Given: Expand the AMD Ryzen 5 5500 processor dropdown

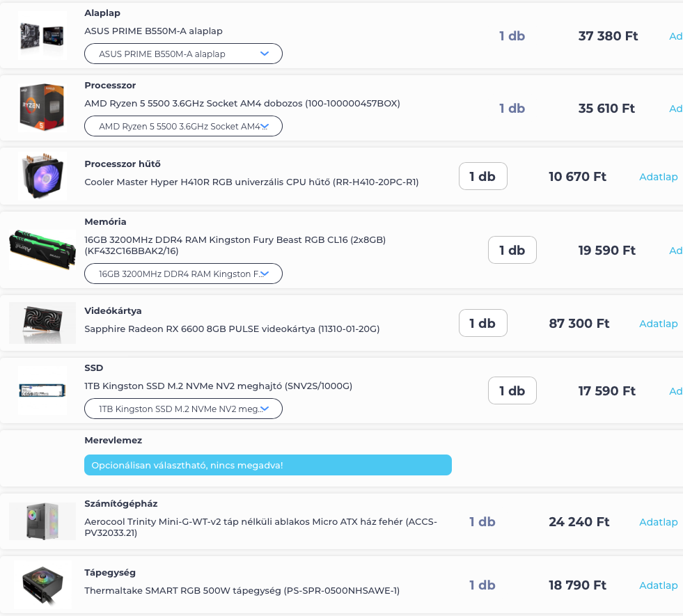Looking at the screenshot, I should 183,126.
